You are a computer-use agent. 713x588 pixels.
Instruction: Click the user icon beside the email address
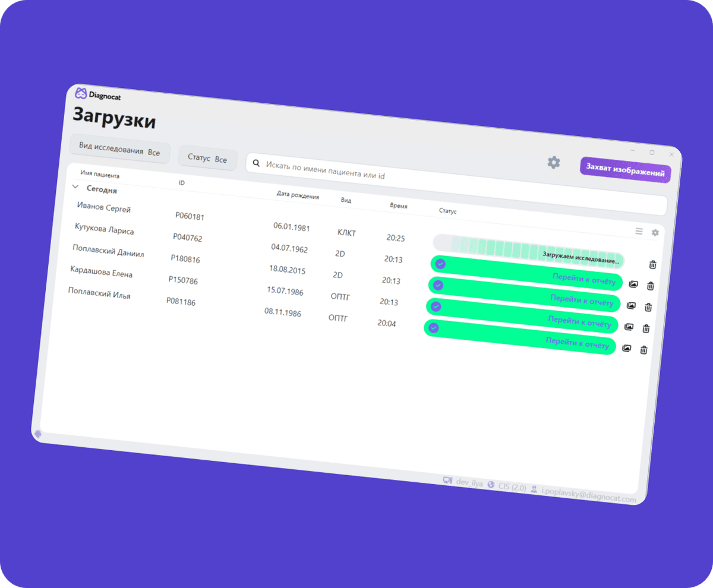pos(535,489)
